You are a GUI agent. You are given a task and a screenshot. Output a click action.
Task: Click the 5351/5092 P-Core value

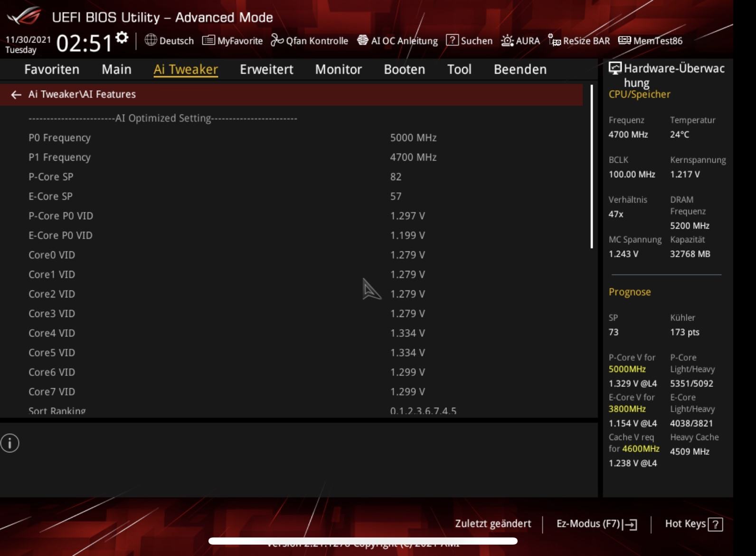[x=691, y=383]
